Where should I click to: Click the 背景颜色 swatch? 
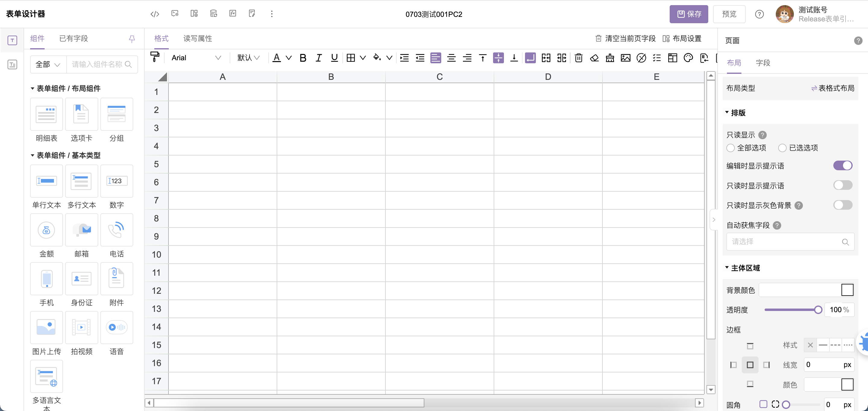tap(847, 290)
